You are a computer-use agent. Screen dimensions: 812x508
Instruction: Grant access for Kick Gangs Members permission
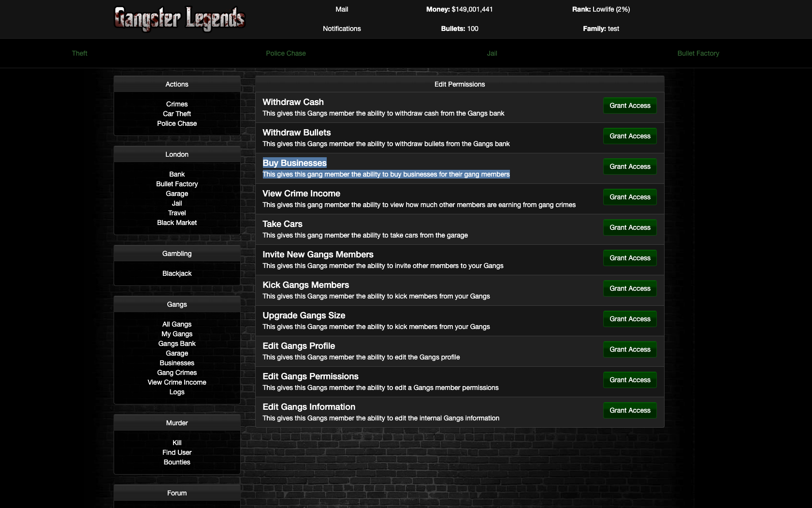pyautogui.click(x=629, y=288)
